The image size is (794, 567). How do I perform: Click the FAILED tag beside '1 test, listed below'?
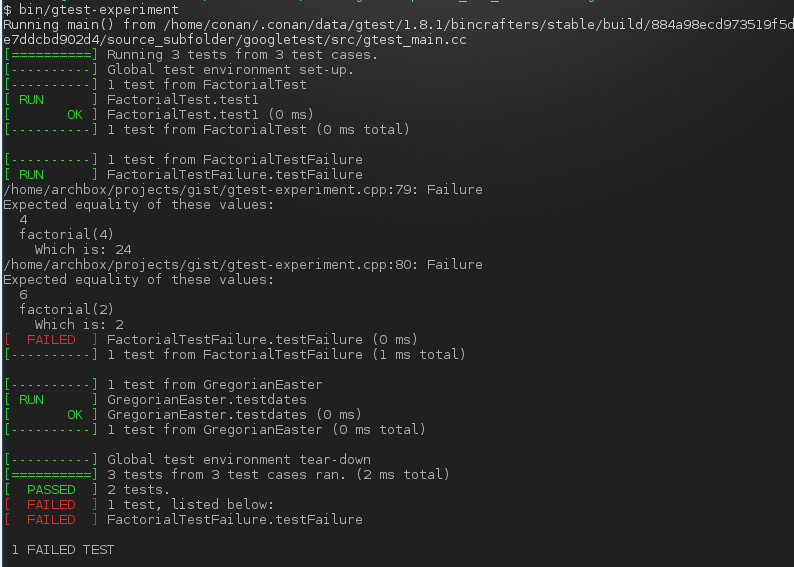51,505
